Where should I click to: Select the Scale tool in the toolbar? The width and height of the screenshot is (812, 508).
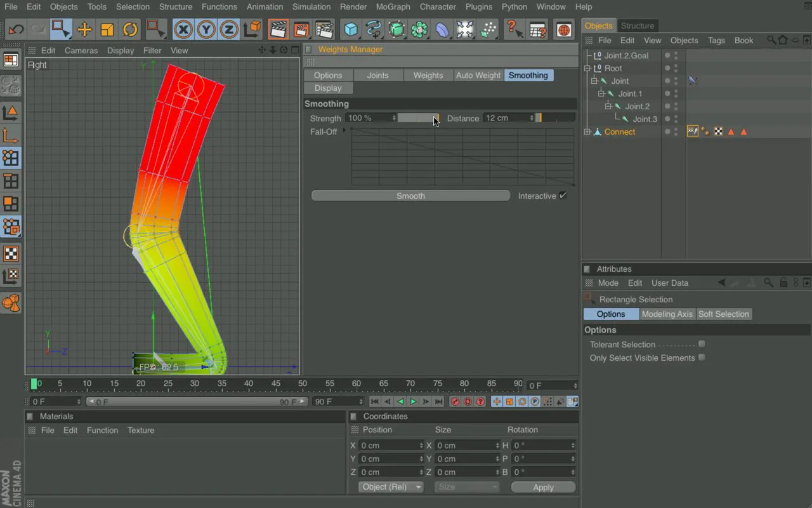(x=107, y=29)
